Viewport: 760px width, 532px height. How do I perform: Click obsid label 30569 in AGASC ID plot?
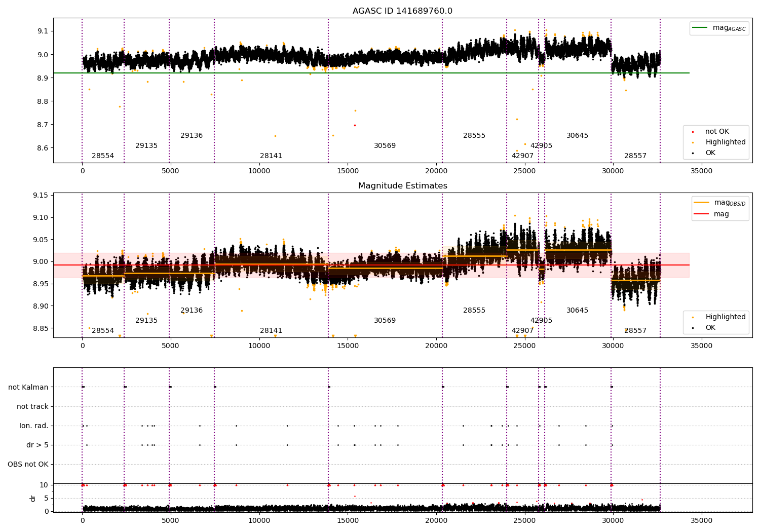(385, 145)
